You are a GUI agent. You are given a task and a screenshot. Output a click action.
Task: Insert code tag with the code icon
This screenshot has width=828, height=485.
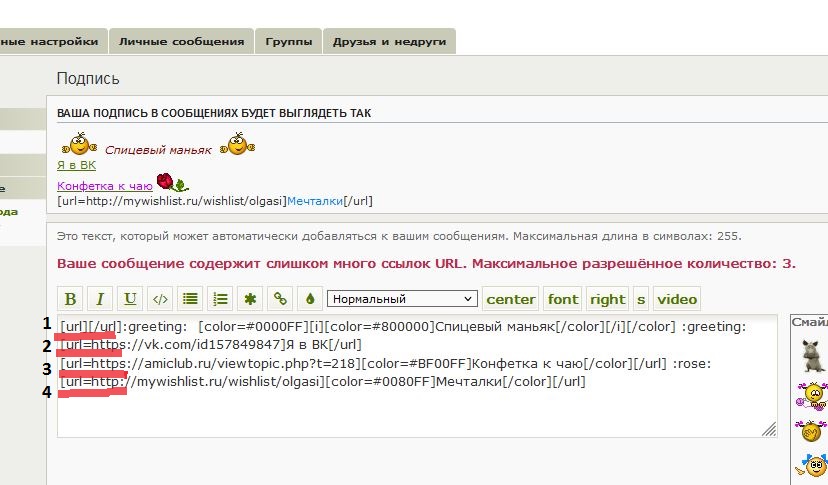tap(160, 298)
